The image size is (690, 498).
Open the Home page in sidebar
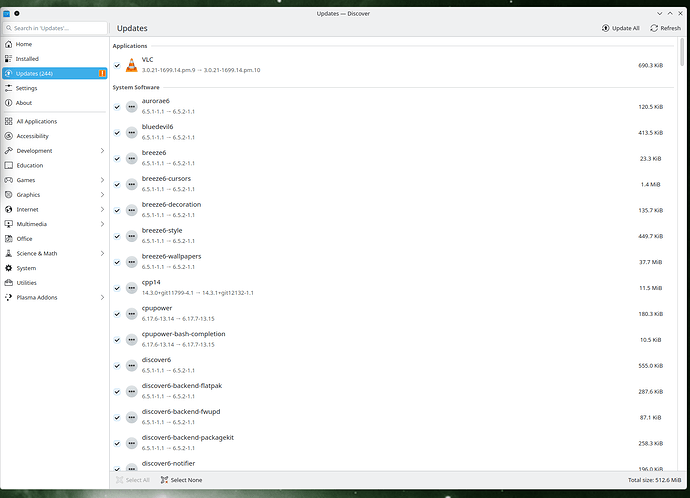(55, 44)
